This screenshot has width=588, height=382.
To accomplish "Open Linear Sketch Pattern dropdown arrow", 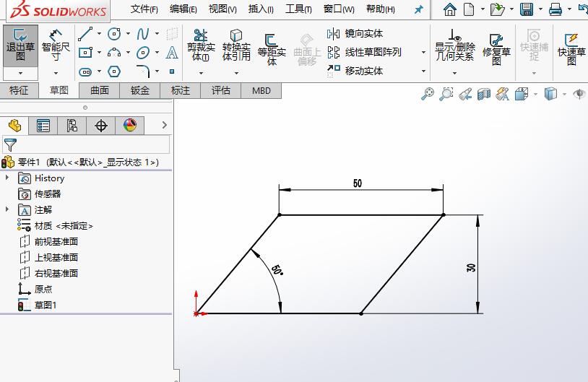I will [423, 53].
